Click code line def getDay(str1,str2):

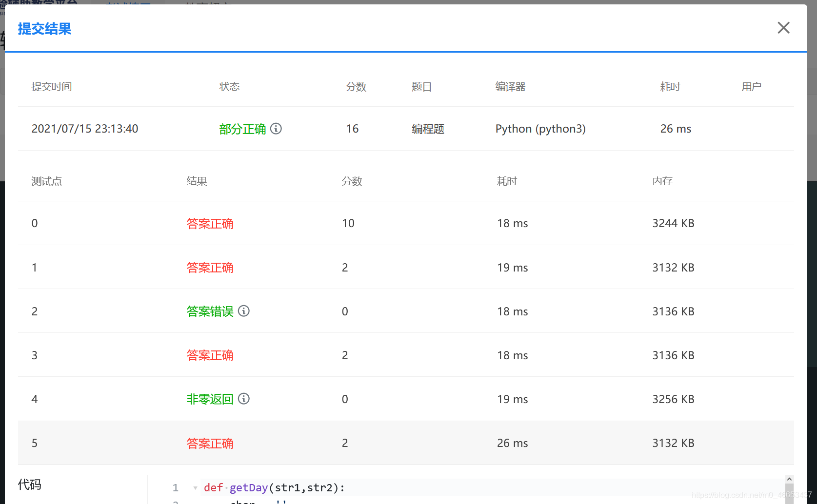274,488
